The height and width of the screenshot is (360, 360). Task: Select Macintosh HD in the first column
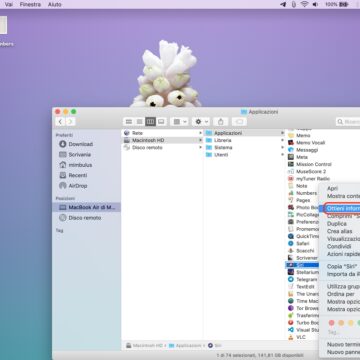tap(162, 140)
